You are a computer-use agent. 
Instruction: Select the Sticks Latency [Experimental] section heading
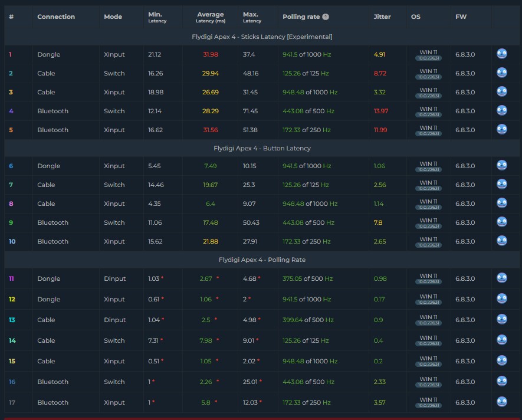262,37
